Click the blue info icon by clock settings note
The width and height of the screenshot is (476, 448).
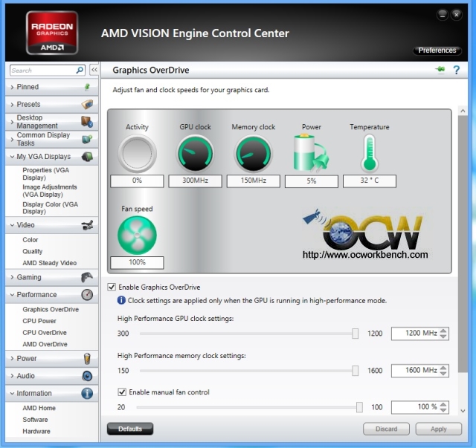121,300
